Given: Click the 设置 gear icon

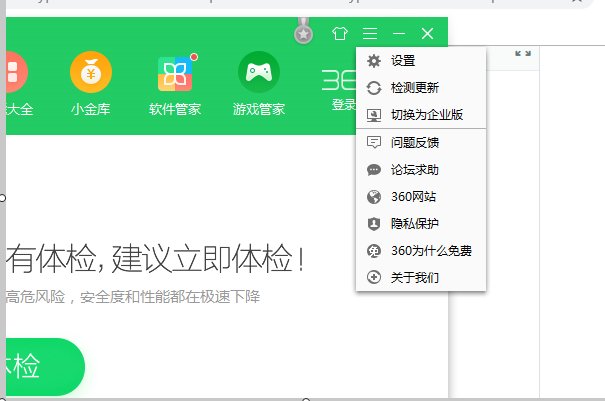Looking at the screenshot, I should point(374,61).
